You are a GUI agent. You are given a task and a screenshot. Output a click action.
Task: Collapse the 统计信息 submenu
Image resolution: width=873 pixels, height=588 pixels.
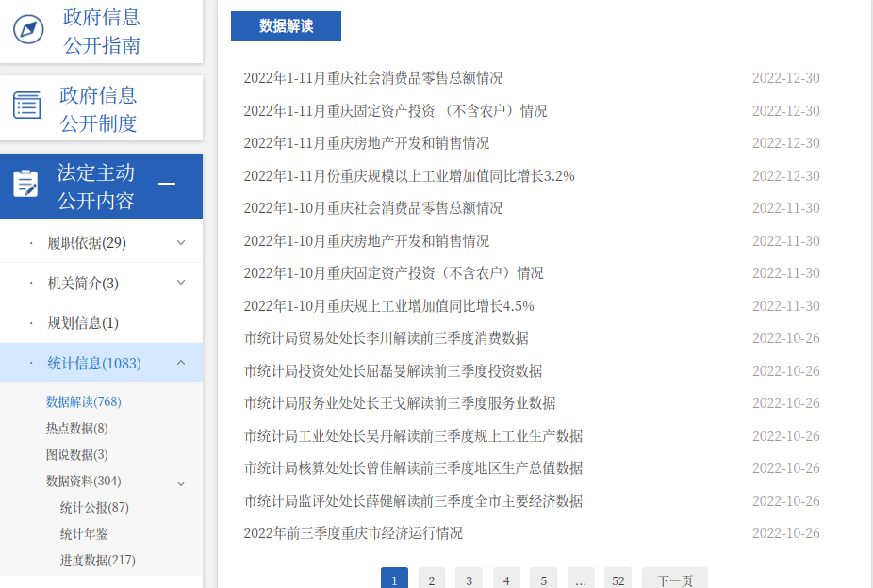[x=180, y=362]
